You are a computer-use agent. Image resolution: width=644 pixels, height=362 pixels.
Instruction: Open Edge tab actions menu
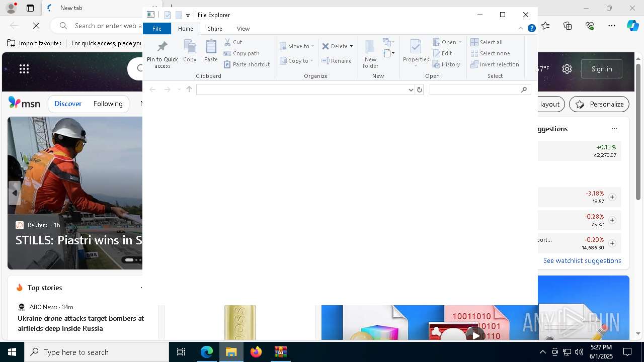[x=30, y=8]
